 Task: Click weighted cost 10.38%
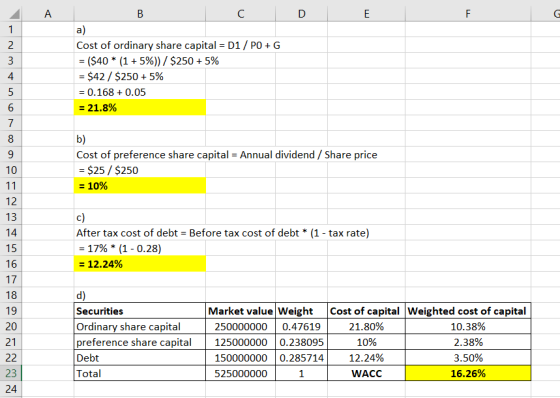coord(468,327)
